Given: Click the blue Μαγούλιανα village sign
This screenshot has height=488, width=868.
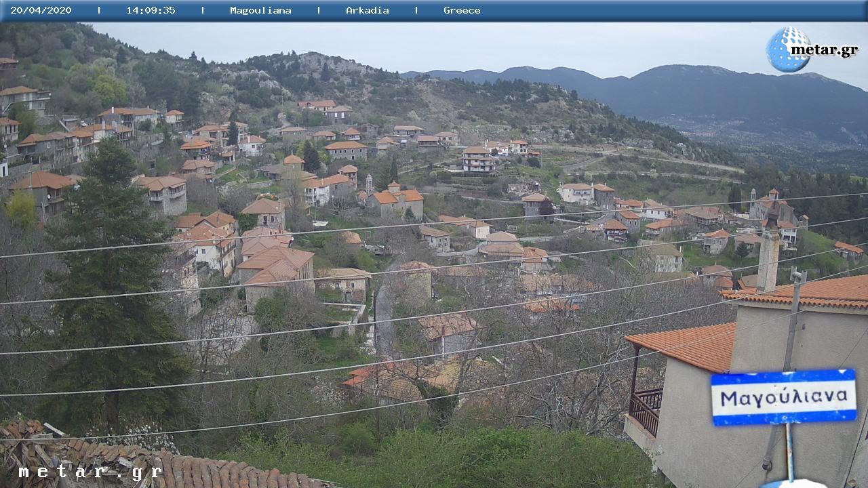Looking at the screenshot, I should 783,397.
